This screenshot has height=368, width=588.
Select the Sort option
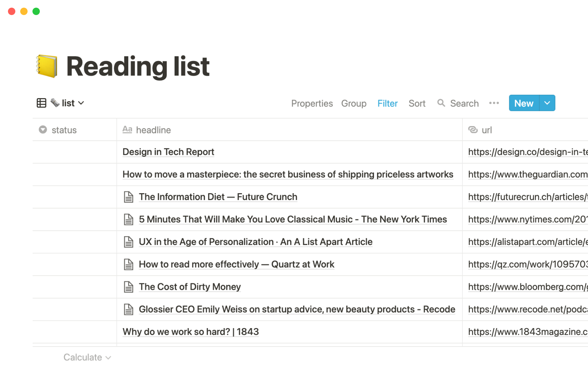point(417,103)
